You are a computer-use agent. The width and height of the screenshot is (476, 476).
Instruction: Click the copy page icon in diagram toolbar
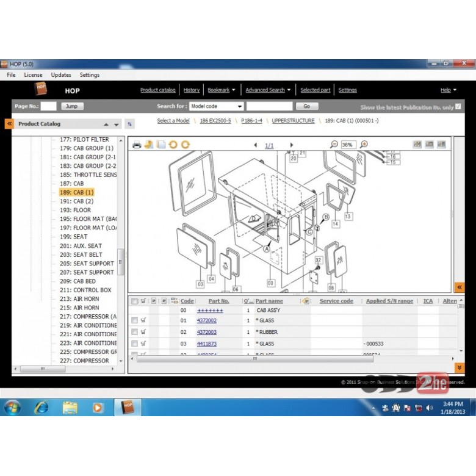point(161,145)
